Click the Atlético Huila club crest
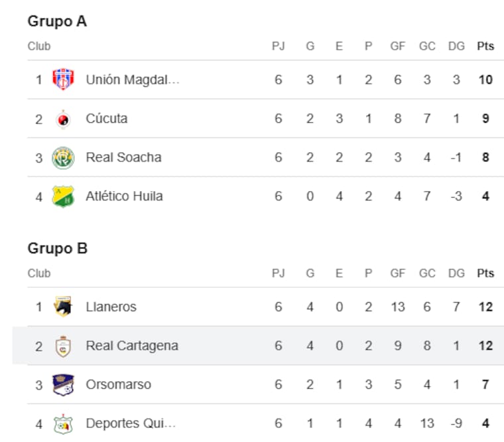 63,196
